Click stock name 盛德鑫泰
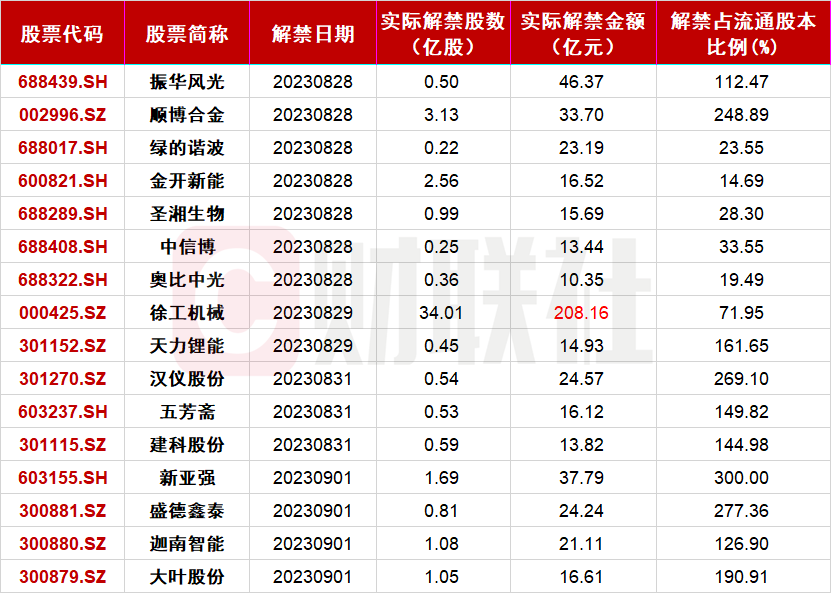This screenshot has width=831, height=593. pos(187,510)
